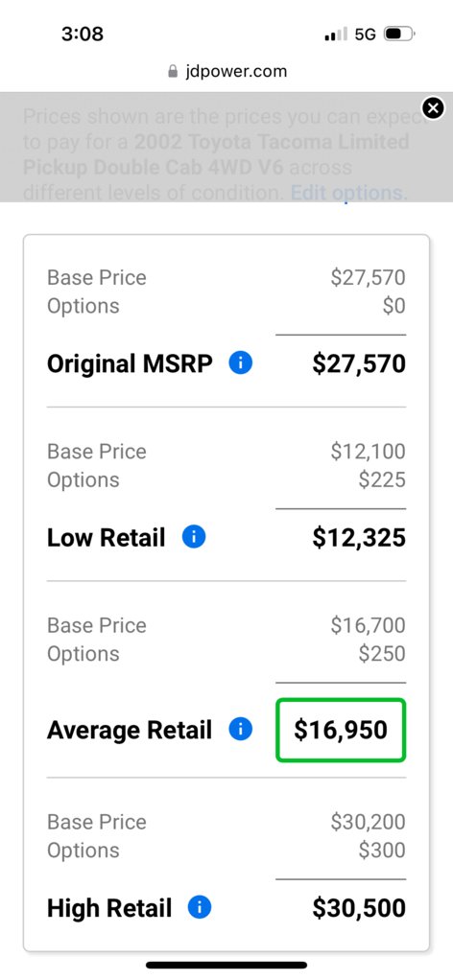Tap the Average Retail label

coord(130,730)
